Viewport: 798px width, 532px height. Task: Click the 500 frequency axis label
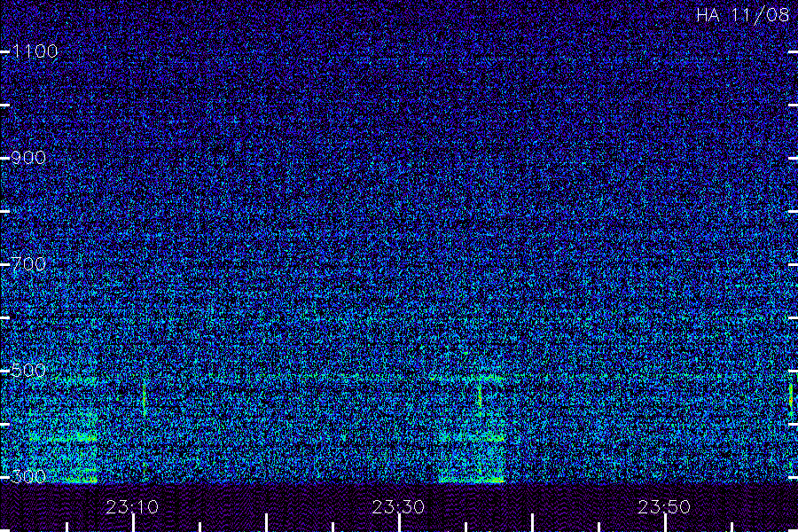pyautogui.click(x=28, y=370)
